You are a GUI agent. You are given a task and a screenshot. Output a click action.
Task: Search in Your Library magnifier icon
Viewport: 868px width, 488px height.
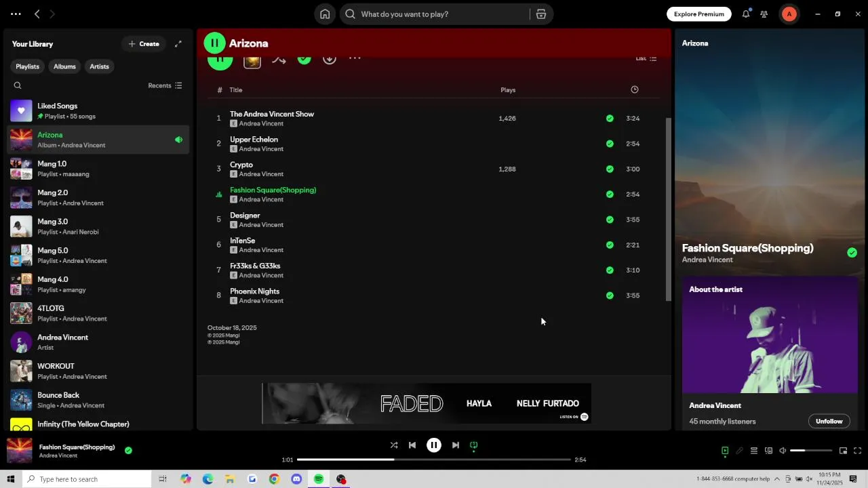pos(18,85)
